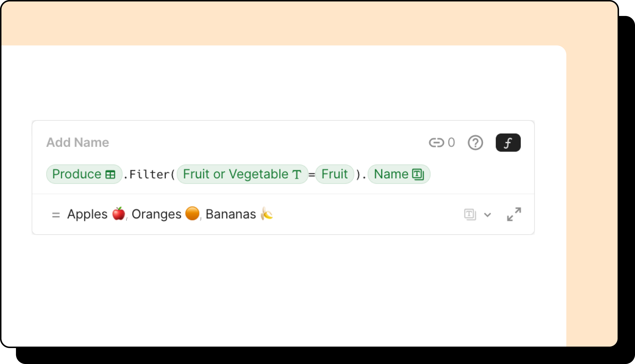Click the equals sign before the results
This screenshot has height=364, width=635.
pos(56,215)
